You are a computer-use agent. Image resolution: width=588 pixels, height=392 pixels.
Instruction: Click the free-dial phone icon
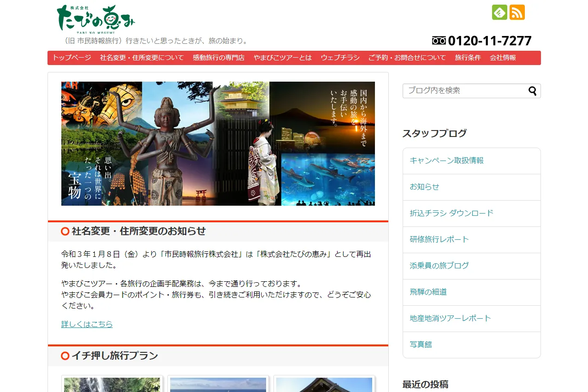pos(439,41)
